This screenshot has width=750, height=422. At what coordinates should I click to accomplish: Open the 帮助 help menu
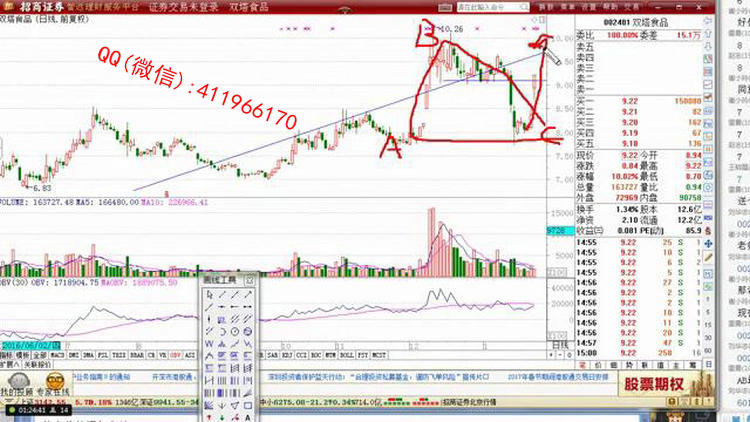(x=610, y=7)
